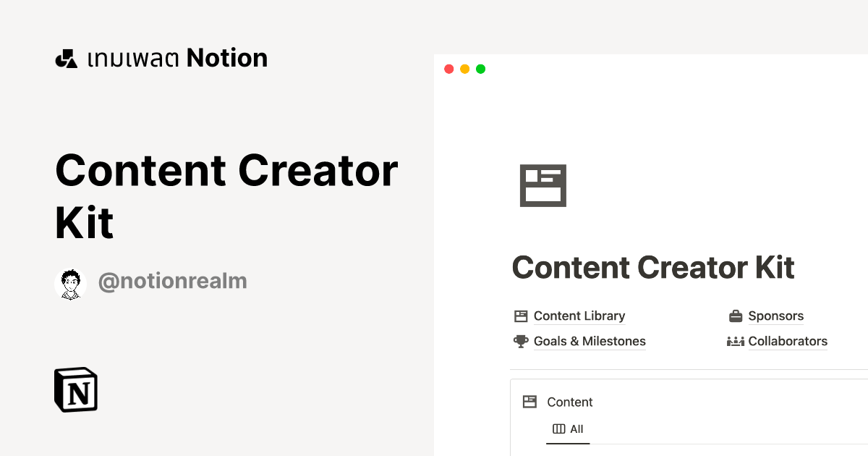Screen dimensions: 868x456
Task: Open the Content Library link
Action: (579, 316)
